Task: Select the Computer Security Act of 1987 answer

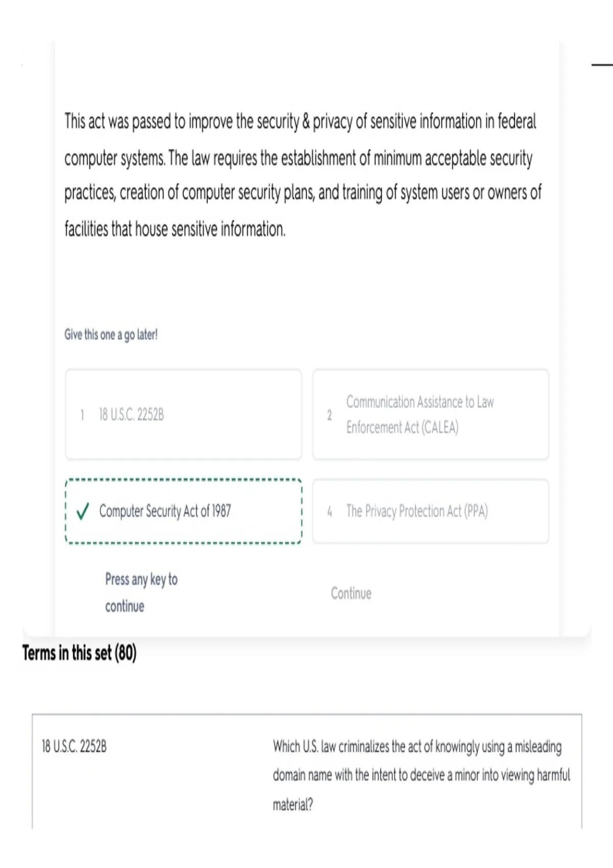Action: [x=183, y=511]
